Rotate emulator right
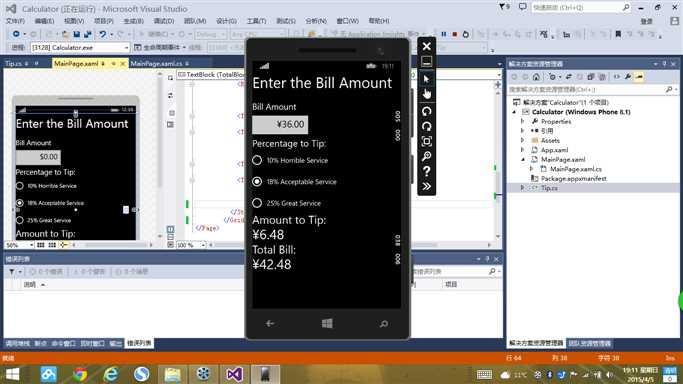Screen dimensions: 683x384 coord(426,126)
